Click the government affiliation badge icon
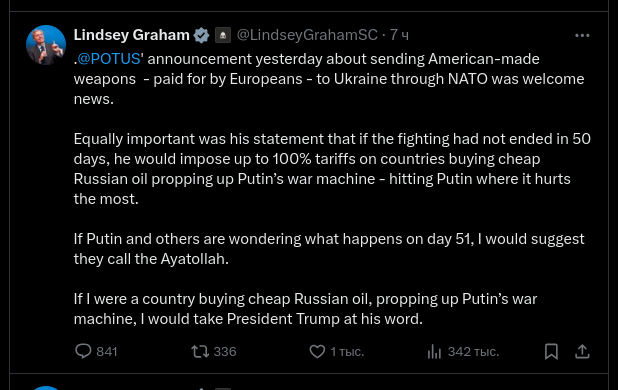The height and width of the screenshot is (390, 618). 223,35
